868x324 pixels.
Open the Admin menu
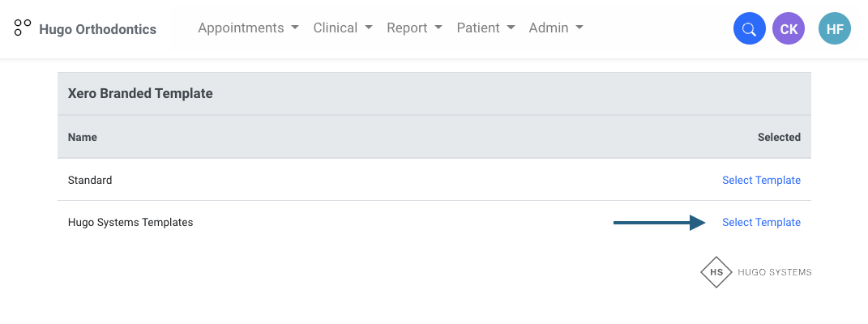pyautogui.click(x=556, y=28)
